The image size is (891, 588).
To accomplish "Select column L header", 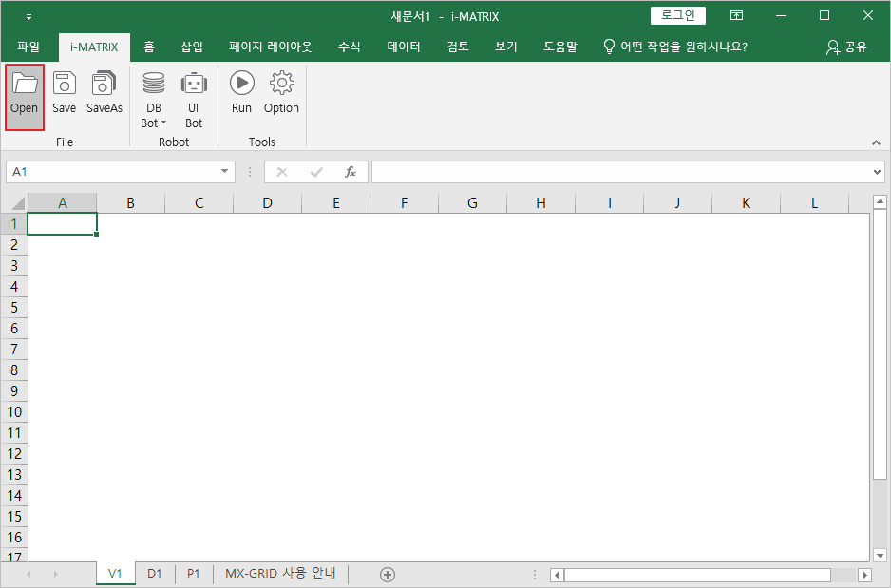I will coord(815,203).
